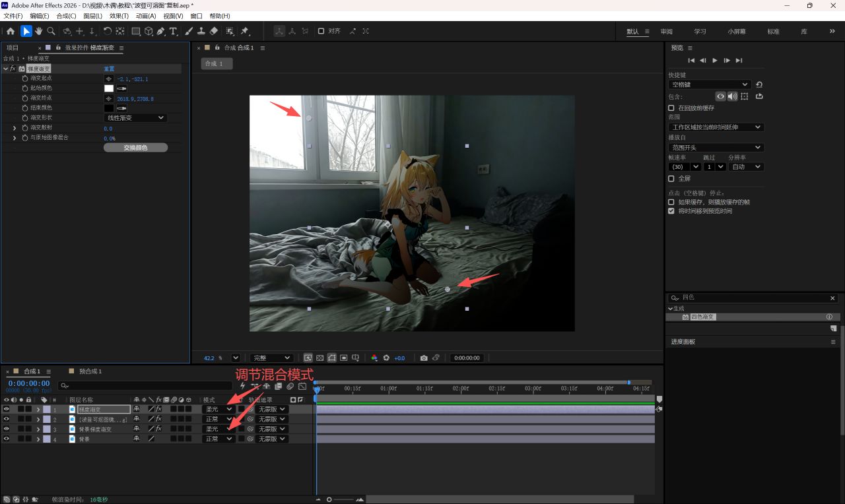Switch to the 审阅 workspace
The image size is (845, 504).
tap(667, 32)
